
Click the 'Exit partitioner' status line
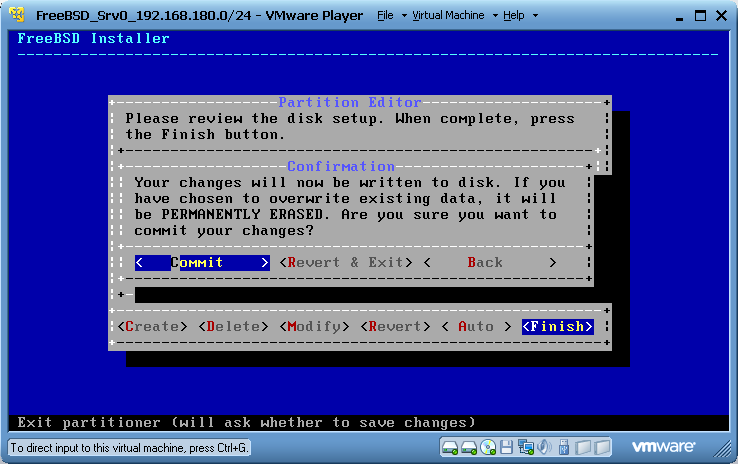click(x=247, y=422)
